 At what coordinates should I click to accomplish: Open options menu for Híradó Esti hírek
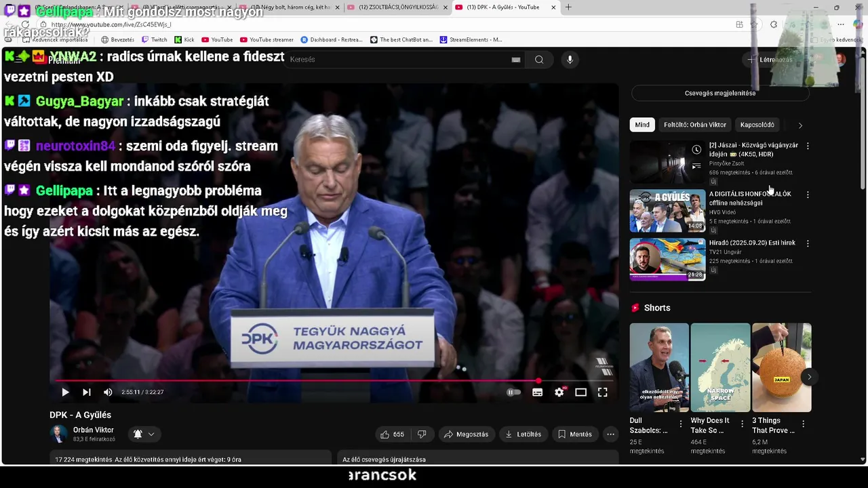tap(807, 244)
